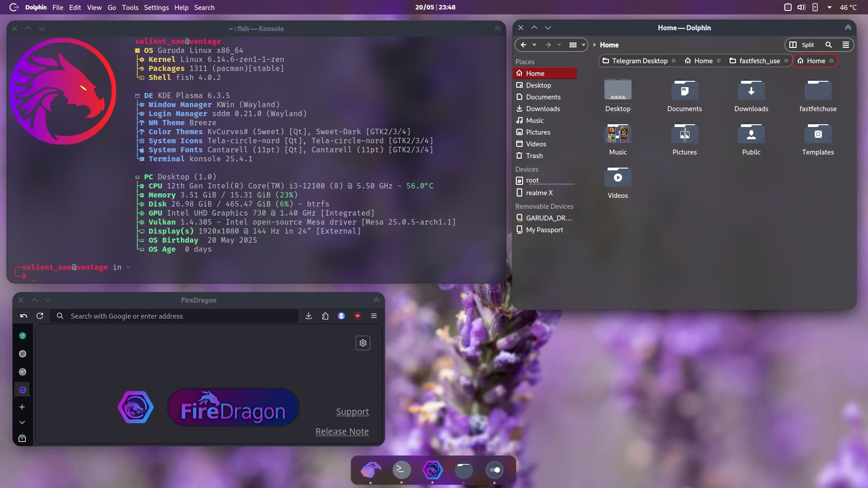Image resolution: width=868 pixels, height=488 pixels.
Task: Select realme X device in sidebar
Action: pyautogui.click(x=545, y=192)
